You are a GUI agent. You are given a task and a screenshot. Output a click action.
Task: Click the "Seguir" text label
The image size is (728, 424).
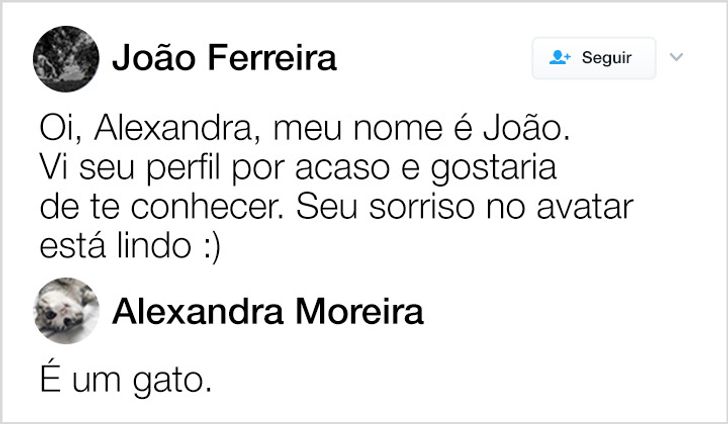click(606, 58)
